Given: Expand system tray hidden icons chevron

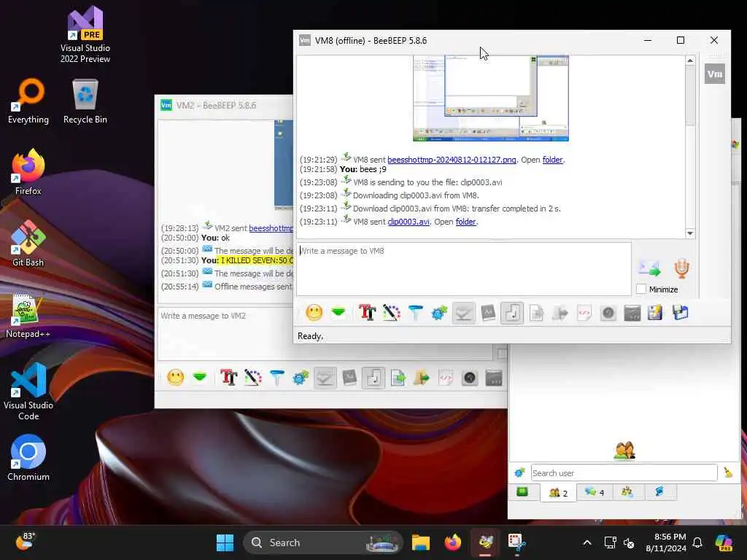Looking at the screenshot, I should [587, 542].
